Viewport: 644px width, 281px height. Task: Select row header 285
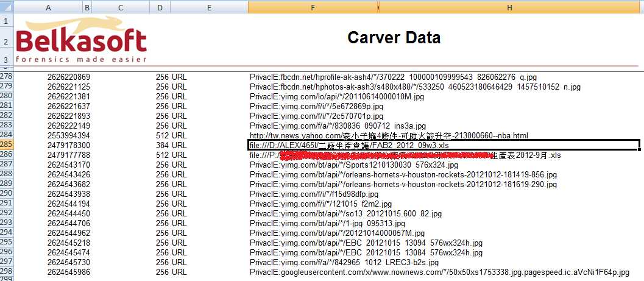click(x=7, y=145)
